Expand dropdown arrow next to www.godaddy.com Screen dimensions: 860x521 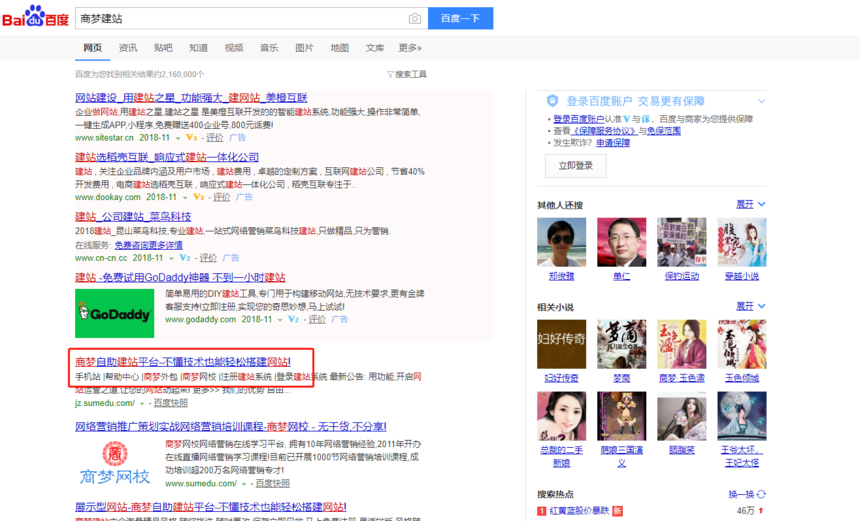(x=280, y=320)
